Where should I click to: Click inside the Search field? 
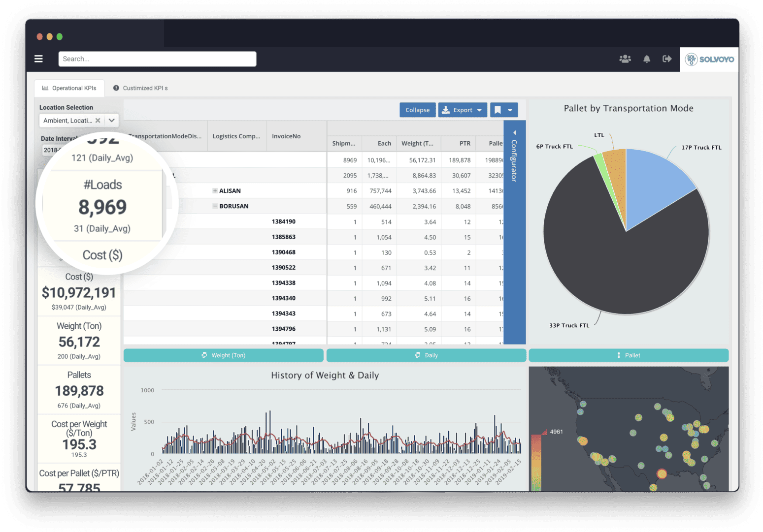click(157, 59)
